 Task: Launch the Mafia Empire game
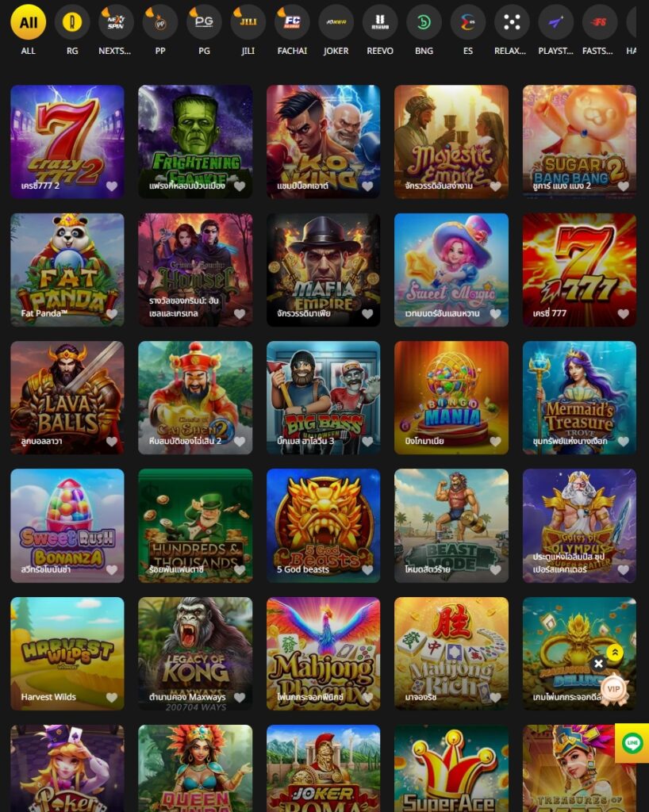pos(323,270)
